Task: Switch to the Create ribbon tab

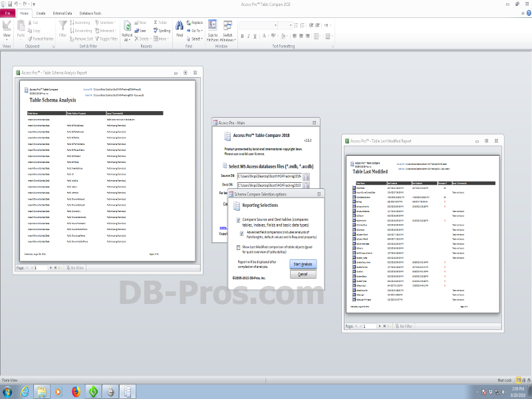Action: 41,13
